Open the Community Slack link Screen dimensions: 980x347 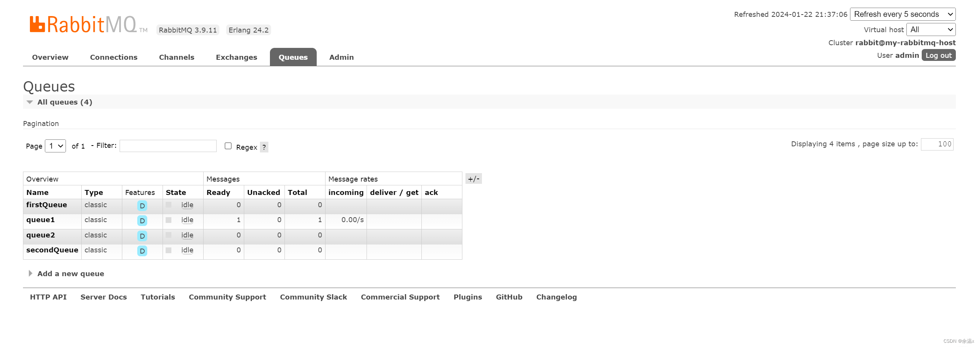(314, 297)
